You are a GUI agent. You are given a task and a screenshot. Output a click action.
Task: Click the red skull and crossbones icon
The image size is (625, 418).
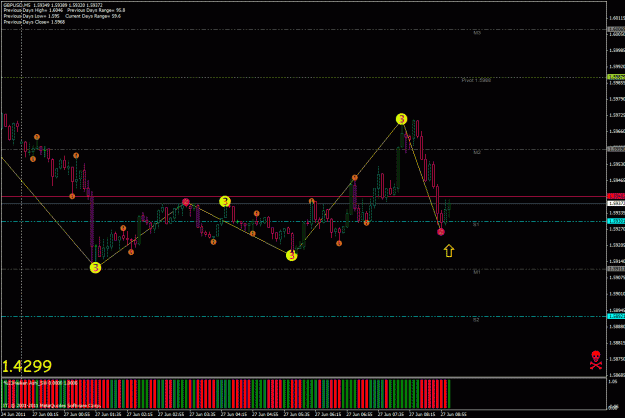tap(596, 360)
